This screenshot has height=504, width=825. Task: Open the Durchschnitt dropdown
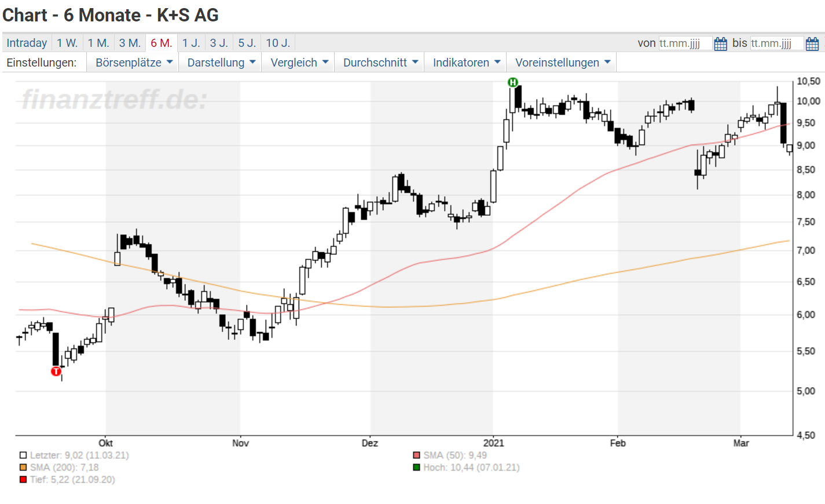pyautogui.click(x=379, y=62)
